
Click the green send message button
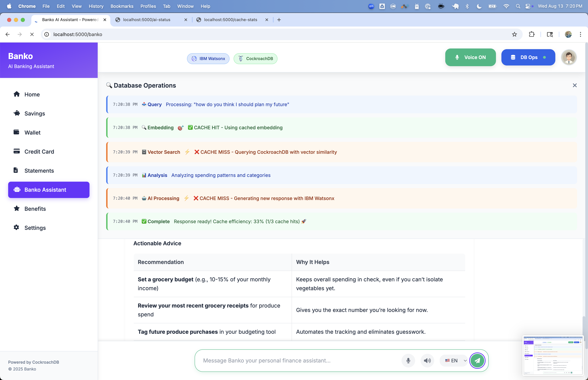click(477, 360)
